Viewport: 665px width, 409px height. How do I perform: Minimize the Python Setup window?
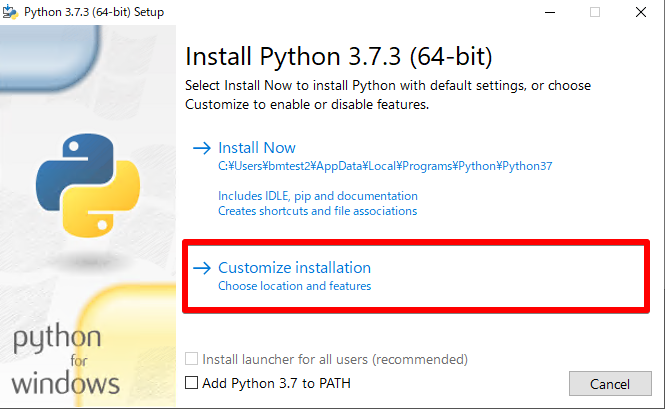(x=548, y=12)
